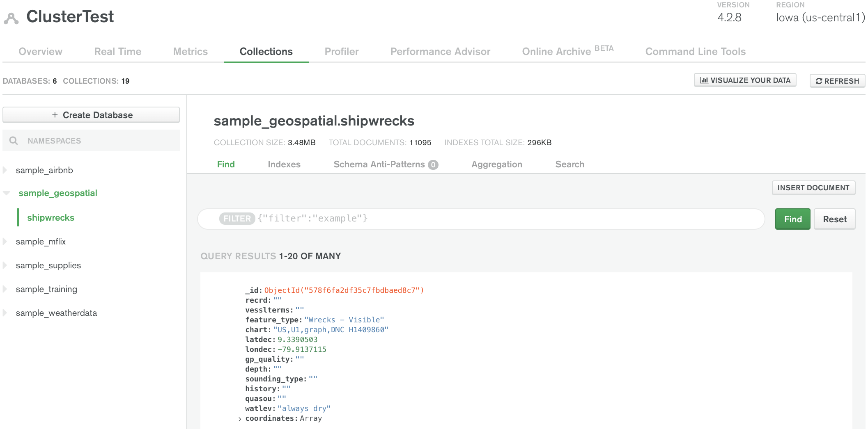Reset the current filter
The image size is (868, 429).
pyautogui.click(x=834, y=219)
